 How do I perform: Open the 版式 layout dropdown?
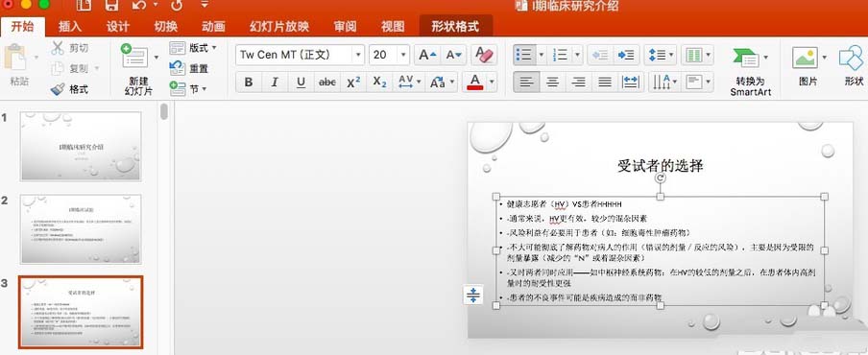(x=193, y=48)
